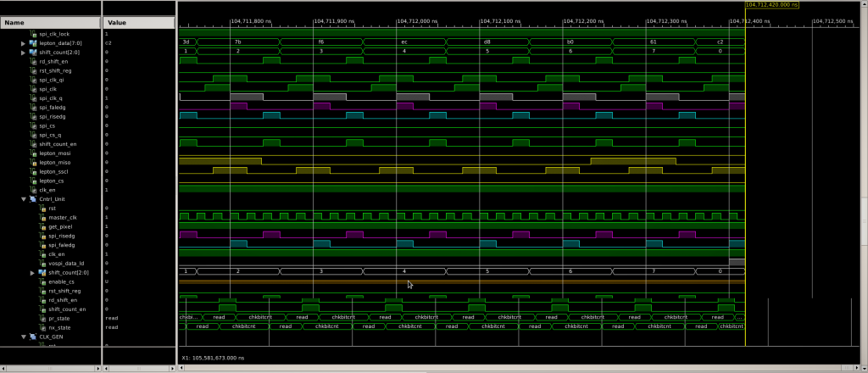Click the waveform horizontal scrollbar right arrow
The height and width of the screenshot is (373, 868).
859,368
